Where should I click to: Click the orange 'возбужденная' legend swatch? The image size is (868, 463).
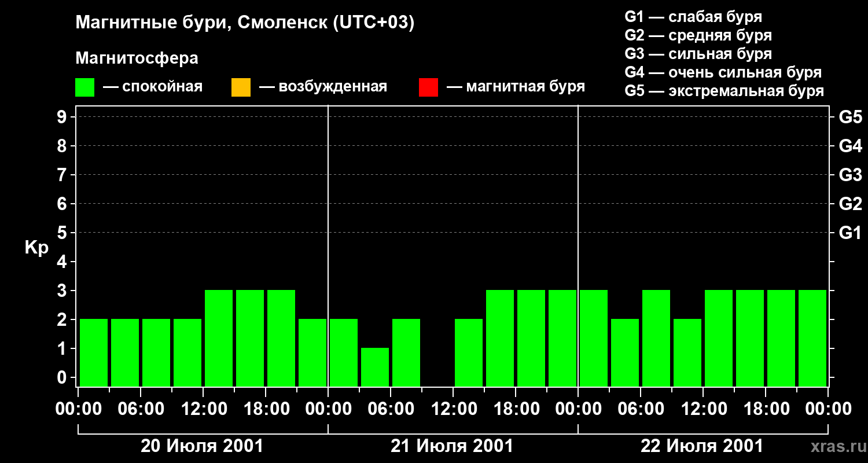point(241,87)
